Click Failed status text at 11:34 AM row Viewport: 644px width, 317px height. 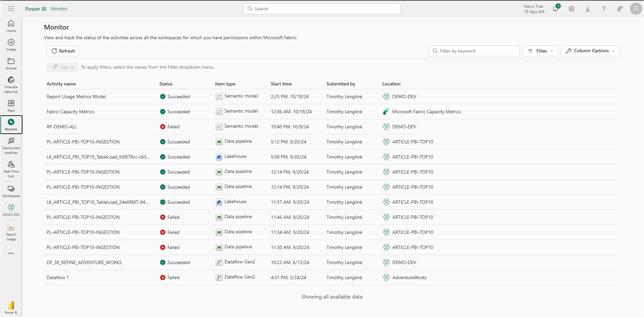[x=174, y=232]
